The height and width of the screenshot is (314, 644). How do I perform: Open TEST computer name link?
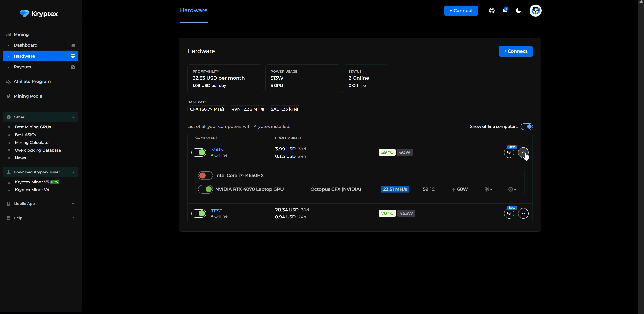pos(217,211)
